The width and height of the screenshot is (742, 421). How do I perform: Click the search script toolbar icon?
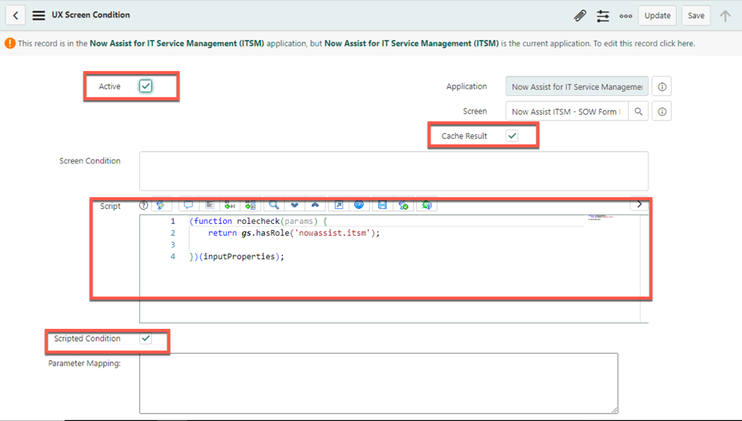274,205
